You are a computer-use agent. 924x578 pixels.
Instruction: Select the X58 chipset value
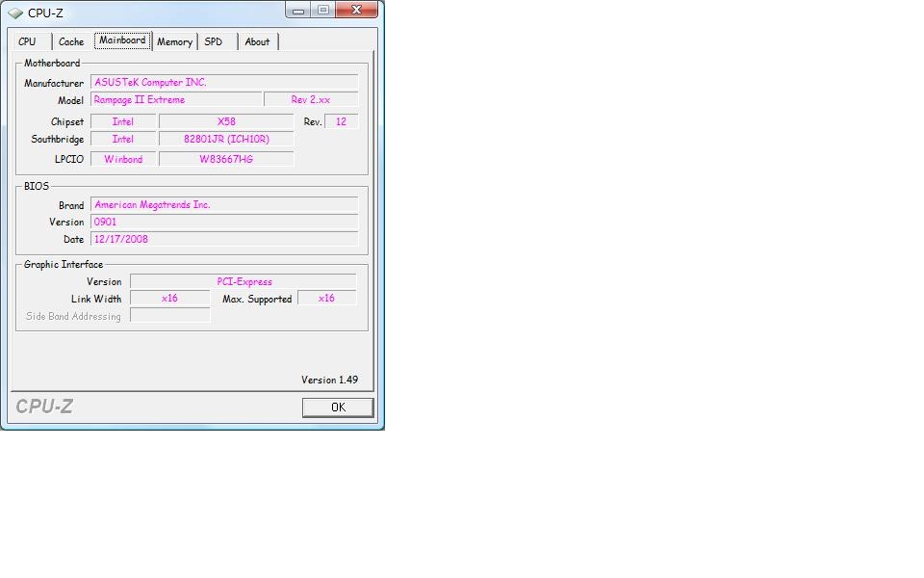tap(226, 121)
